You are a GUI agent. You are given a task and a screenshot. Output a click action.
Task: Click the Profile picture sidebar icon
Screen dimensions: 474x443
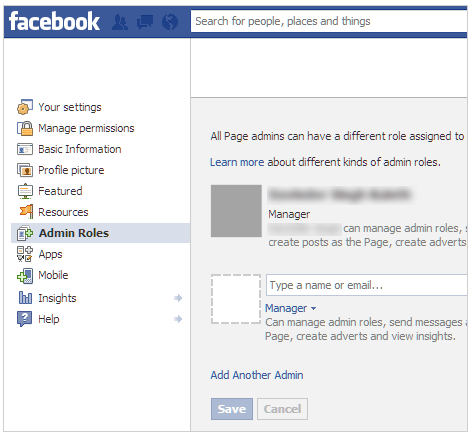coord(25,170)
